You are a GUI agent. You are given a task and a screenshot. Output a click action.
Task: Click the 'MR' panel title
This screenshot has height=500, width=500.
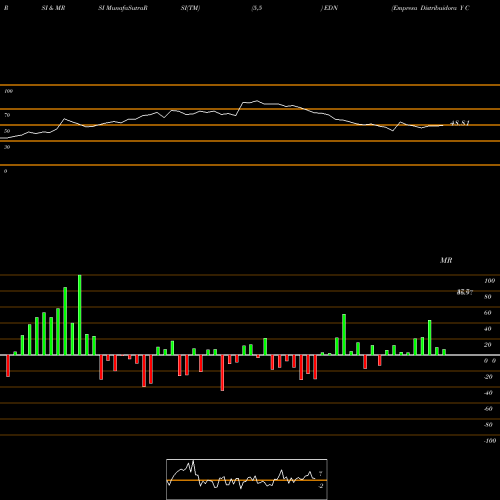[x=446, y=260]
